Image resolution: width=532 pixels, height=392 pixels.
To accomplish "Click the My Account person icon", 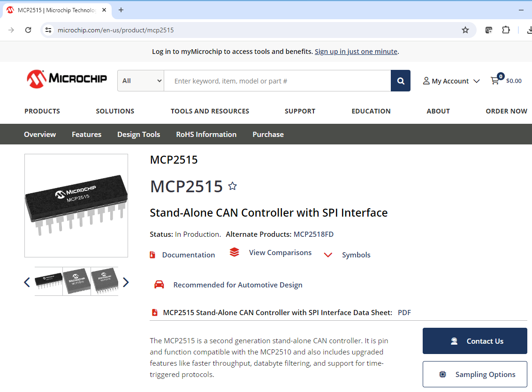I will coord(426,80).
